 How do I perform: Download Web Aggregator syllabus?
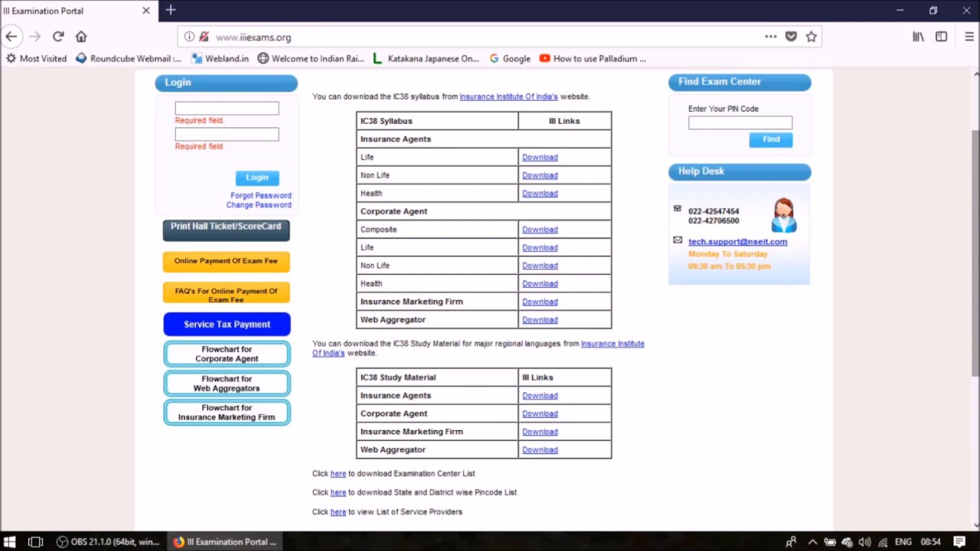point(540,320)
